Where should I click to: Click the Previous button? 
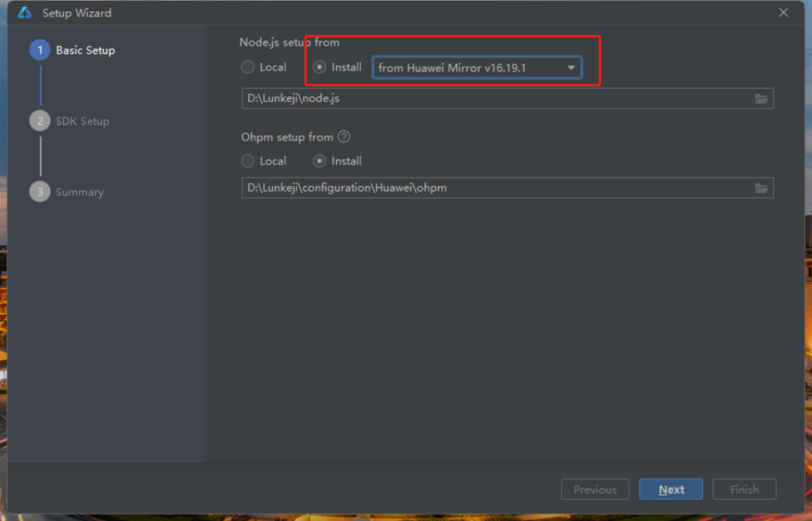tap(595, 489)
